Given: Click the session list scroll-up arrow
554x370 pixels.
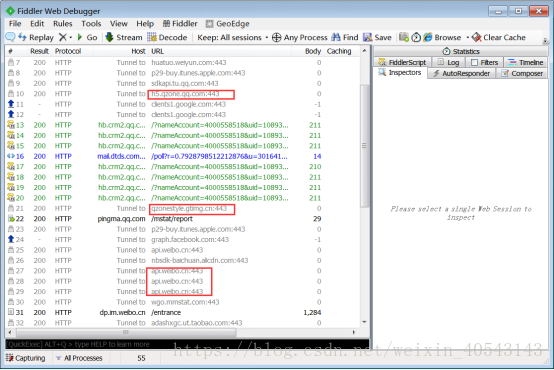Looking at the screenshot, I should pyautogui.click(x=364, y=51).
